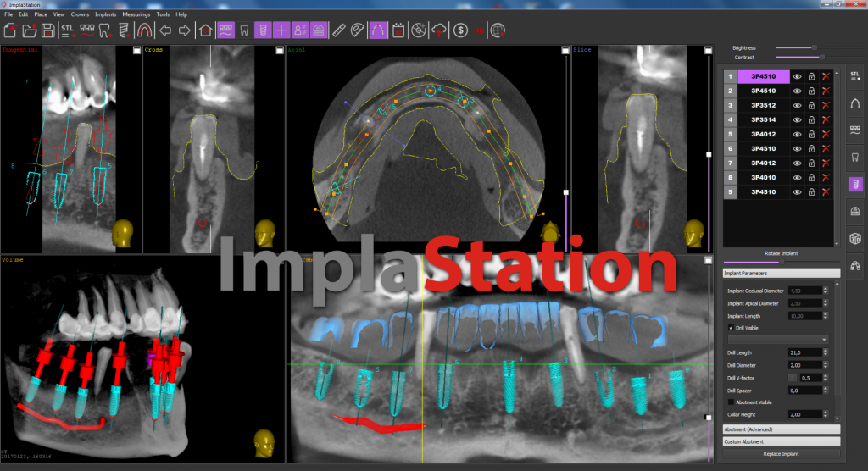Select implant row 2 3P4510
The width and height of the screenshot is (868, 471).
[x=764, y=91]
